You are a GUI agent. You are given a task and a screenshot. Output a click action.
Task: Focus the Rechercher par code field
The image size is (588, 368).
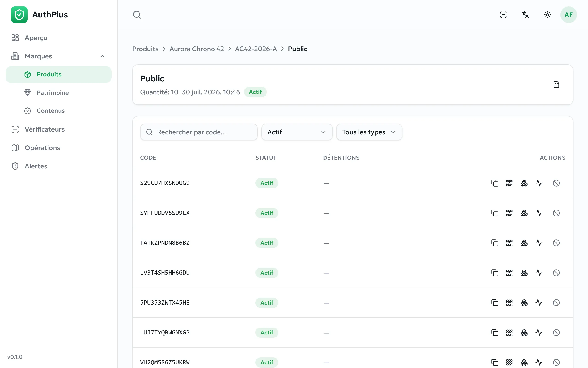point(199,132)
